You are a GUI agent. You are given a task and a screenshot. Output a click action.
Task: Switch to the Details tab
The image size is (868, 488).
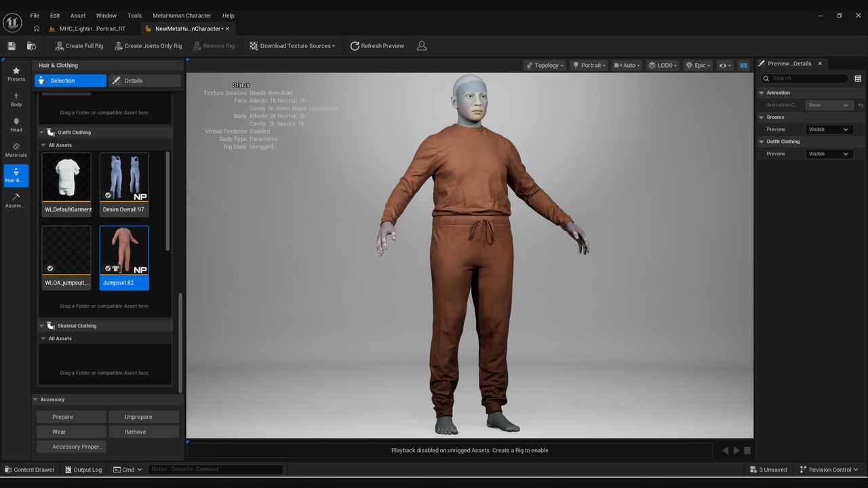click(x=145, y=81)
